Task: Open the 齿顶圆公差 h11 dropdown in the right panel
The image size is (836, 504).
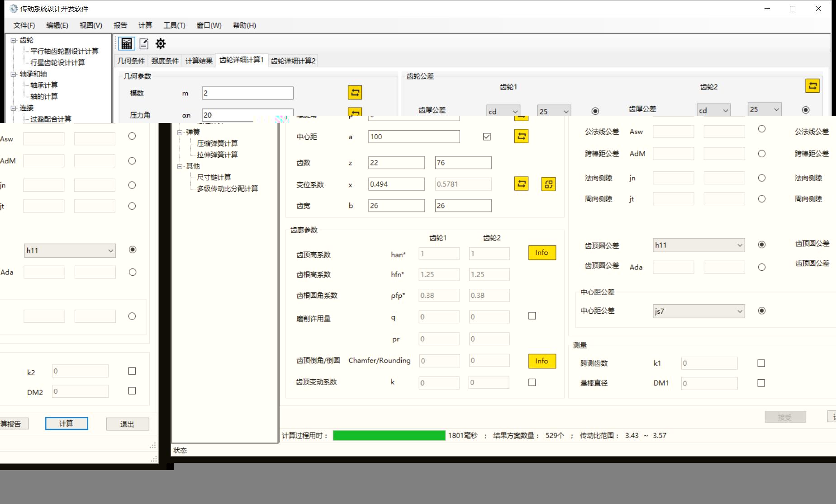Action: (x=699, y=245)
